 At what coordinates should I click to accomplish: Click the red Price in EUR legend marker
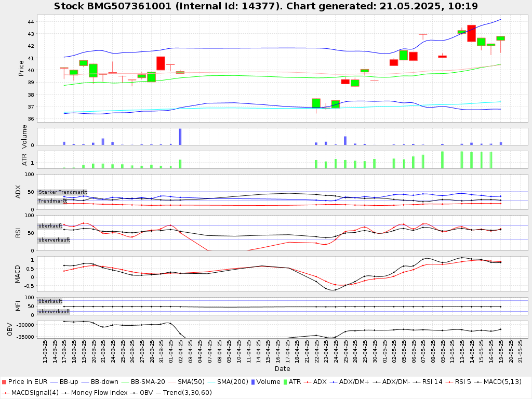tap(4, 382)
